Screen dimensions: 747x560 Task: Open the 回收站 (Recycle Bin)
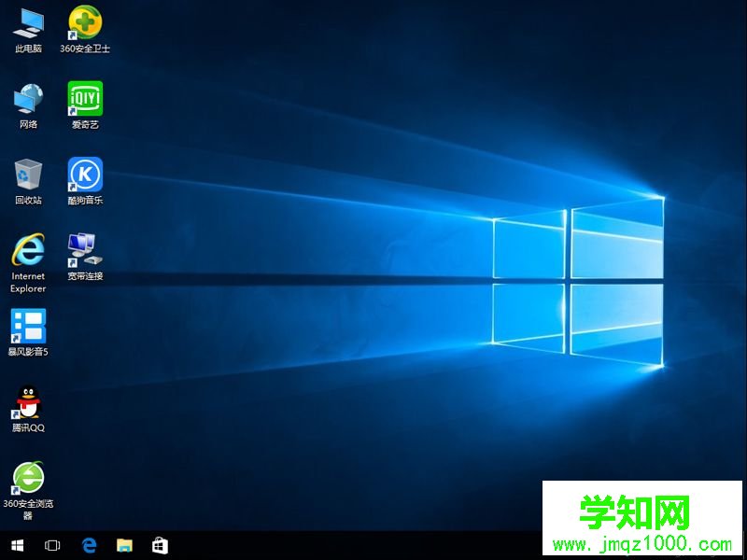click(x=28, y=174)
